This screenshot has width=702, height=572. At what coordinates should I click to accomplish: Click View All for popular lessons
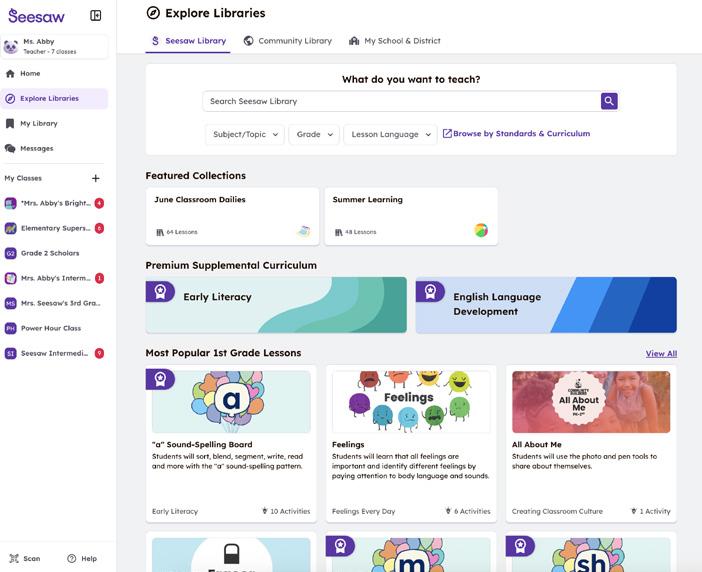tap(661, 354)
